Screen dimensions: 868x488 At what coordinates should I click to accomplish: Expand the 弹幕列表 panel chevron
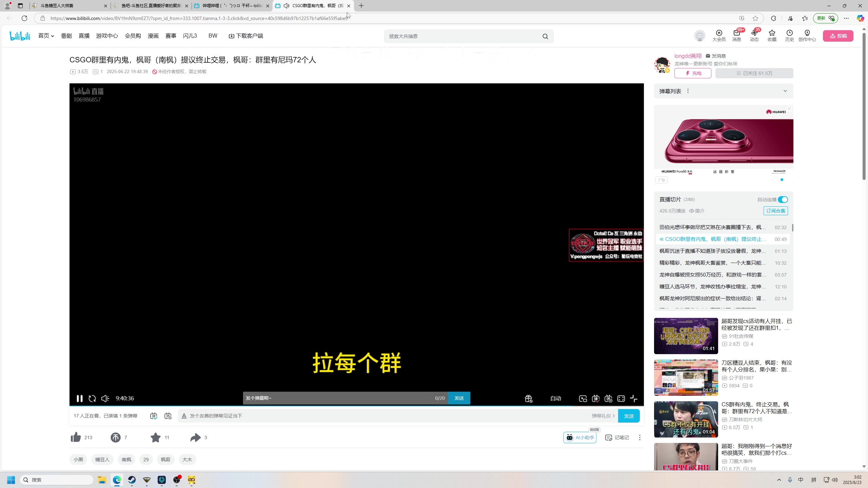[x=785, y=91]
